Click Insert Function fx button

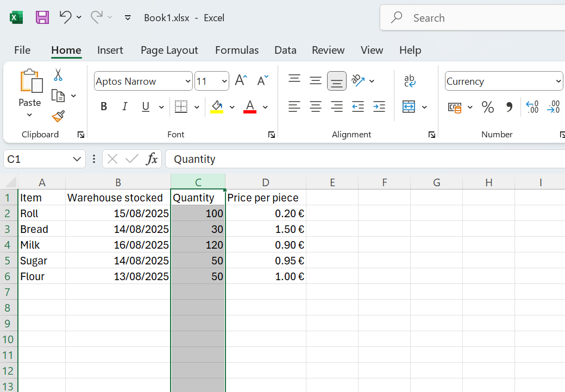[x=152, y=159]
